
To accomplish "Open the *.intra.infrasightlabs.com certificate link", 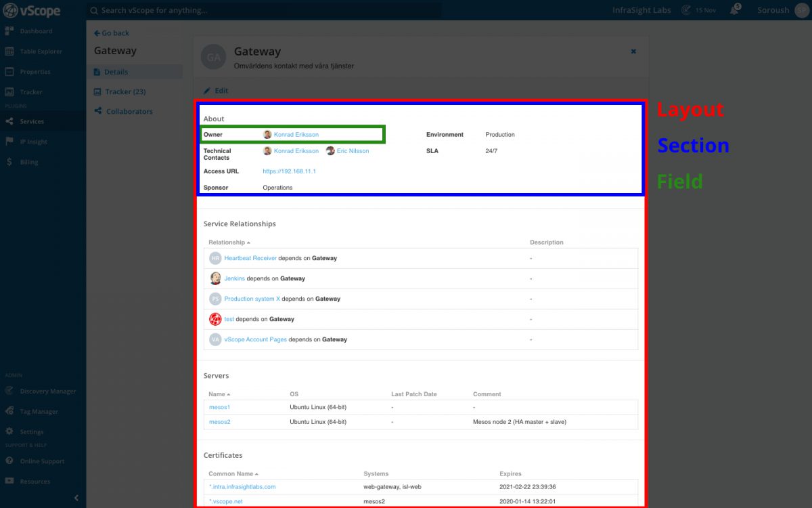I will tap(242, 487).
